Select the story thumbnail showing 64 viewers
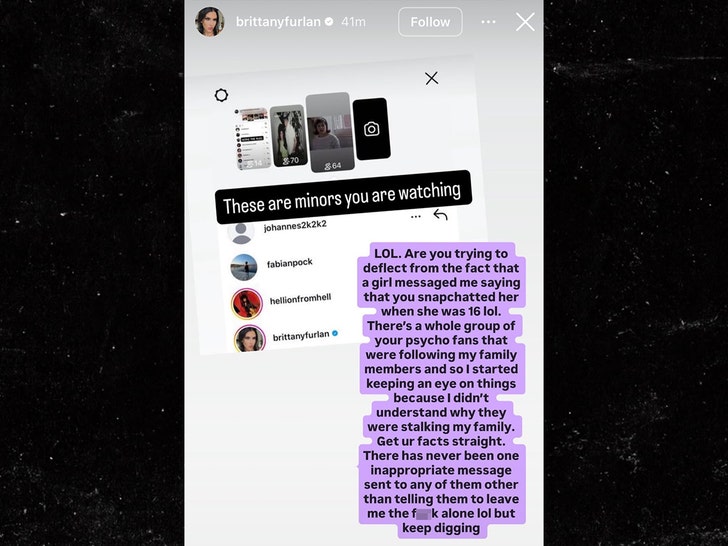The width and height of the screenshot is (728, 546). coord(330,132)
